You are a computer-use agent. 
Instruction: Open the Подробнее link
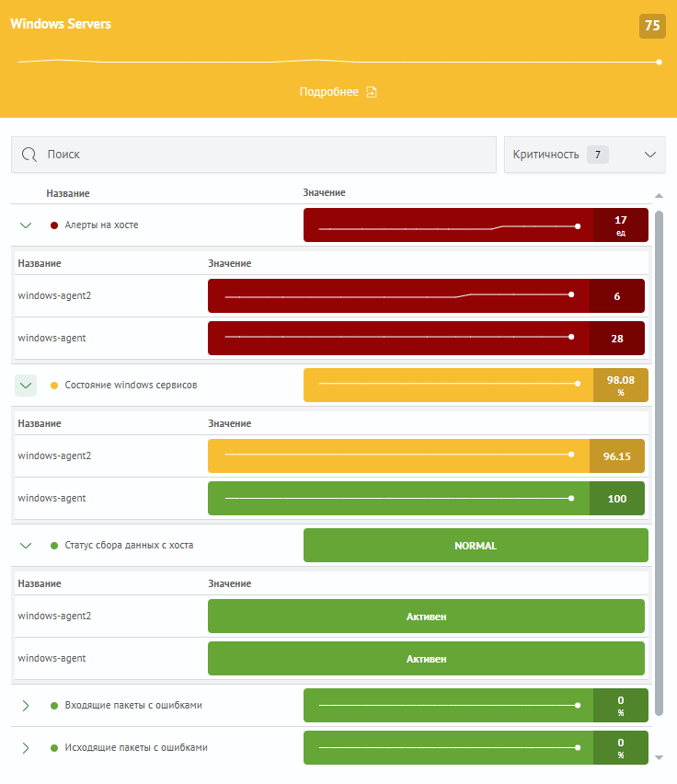coord(328,92)
